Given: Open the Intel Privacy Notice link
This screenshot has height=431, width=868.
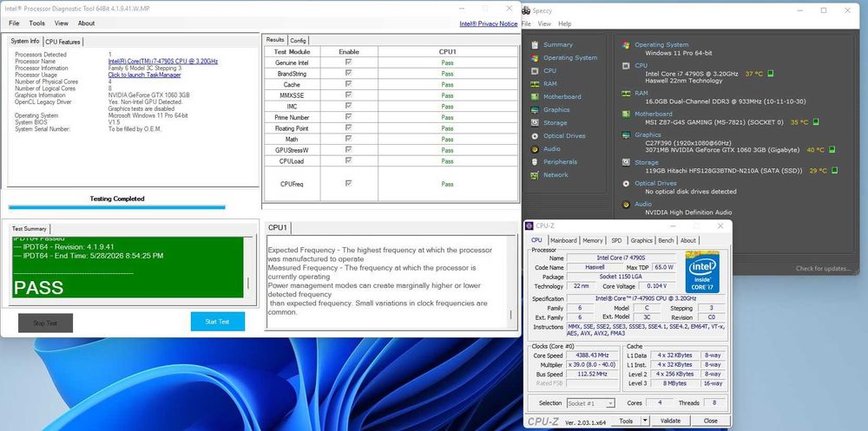Looking at the screenshot, I should point(488,23).
